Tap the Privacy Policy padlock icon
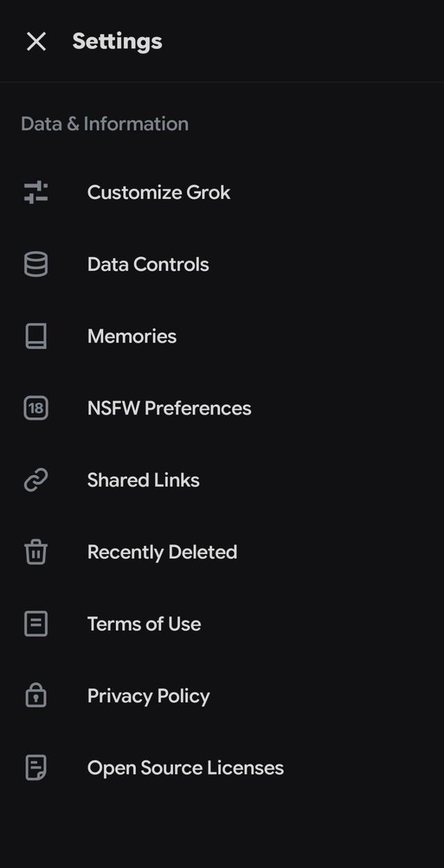 35,696
